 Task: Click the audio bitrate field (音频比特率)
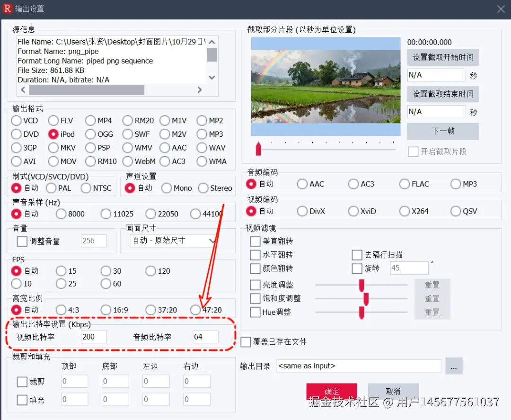(206, 337)
